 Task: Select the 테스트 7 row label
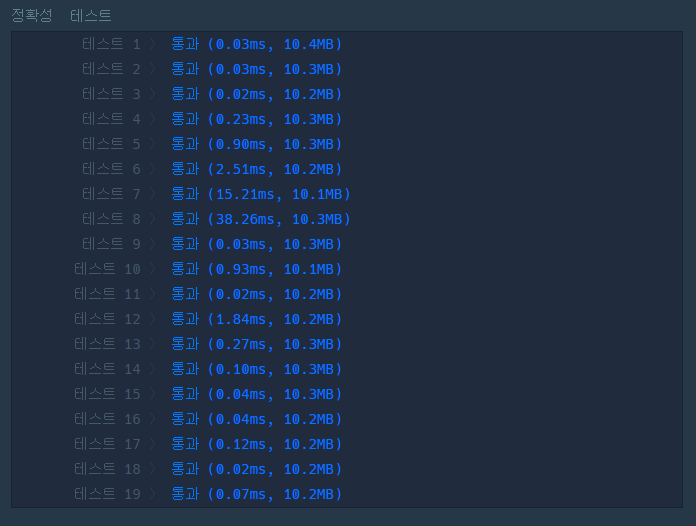(x=111, y=194)
